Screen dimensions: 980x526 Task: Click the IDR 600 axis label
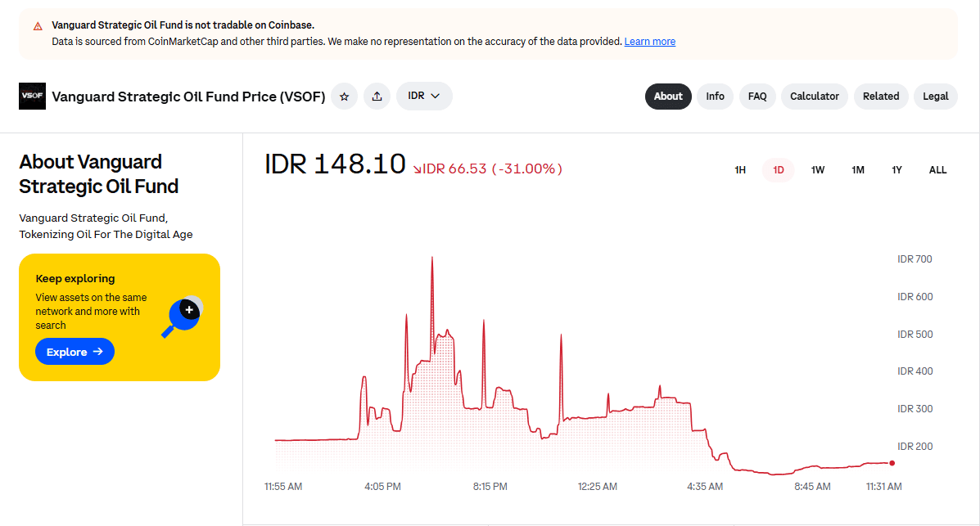(x=915, y=297)
